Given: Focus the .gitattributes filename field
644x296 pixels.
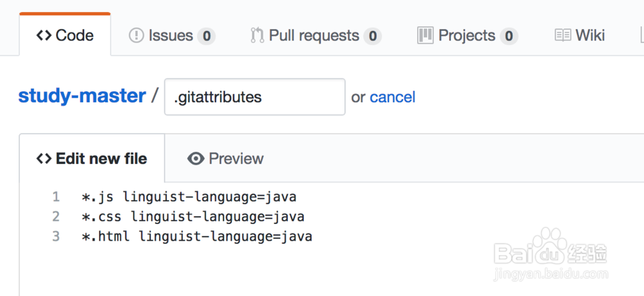Looking at the screenshot, I should coord(254,97).
